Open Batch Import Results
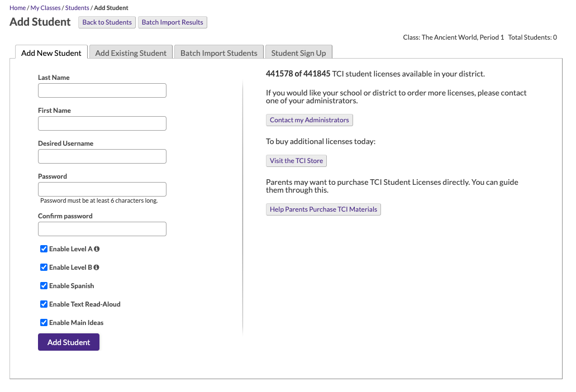 click(x=172, y=22)
